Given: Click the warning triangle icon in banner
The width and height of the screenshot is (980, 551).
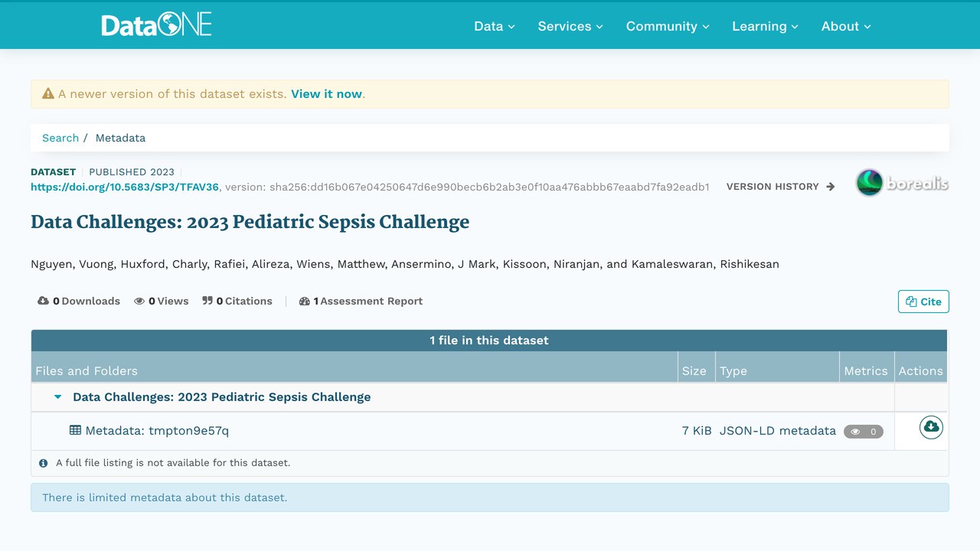Looking at the screenshot, I should click(x=48, y=93).
